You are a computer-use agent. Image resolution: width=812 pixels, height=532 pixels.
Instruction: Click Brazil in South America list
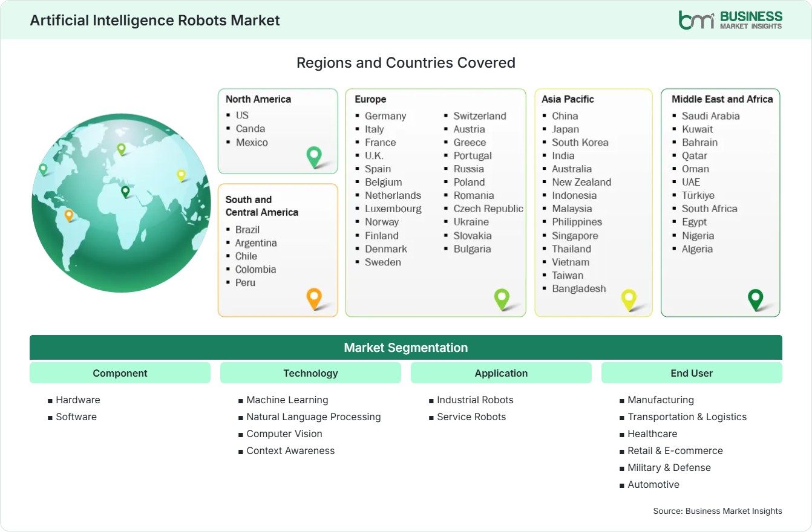(247, 229)
